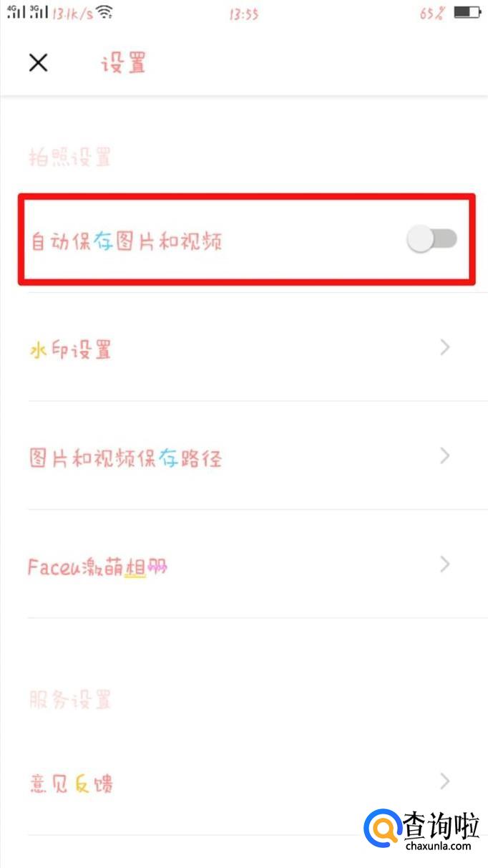
Task: Select the 水印设置 menu entry
Action: pyautogui.click(x=244, y=348)
